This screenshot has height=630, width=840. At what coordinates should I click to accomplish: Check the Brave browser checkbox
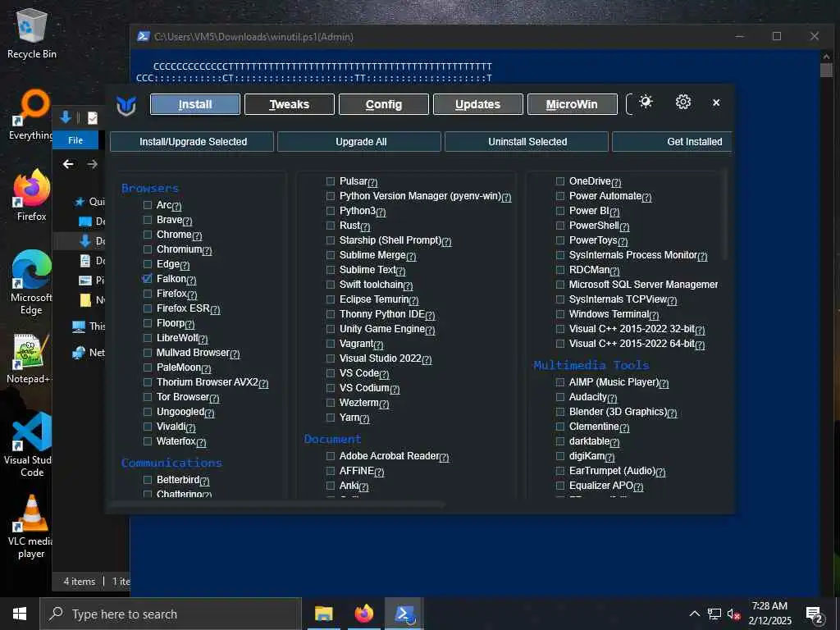148,220
